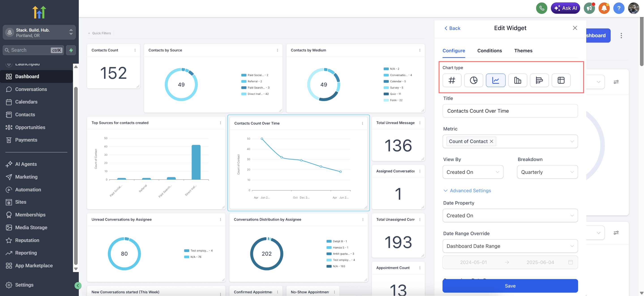644x296 pixels.
Task: Click the green phone dialer icon
Action: coord(541,8)
